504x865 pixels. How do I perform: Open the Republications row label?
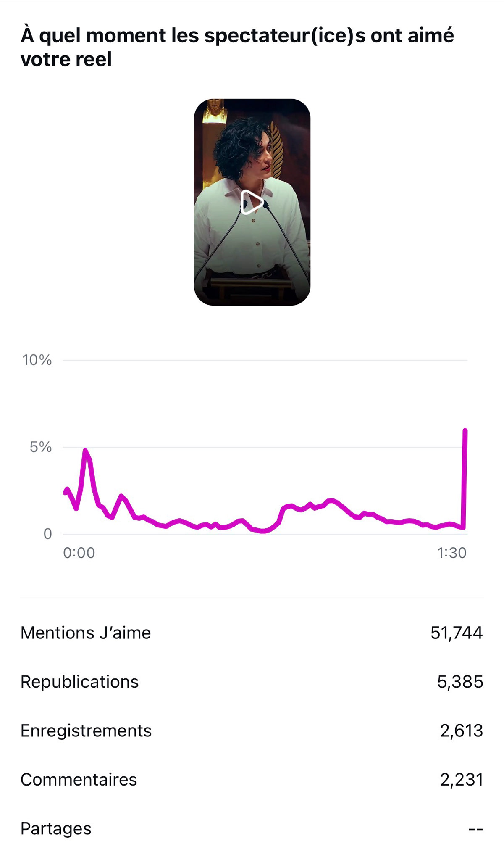pyautogui.click(x=79, y=682)
